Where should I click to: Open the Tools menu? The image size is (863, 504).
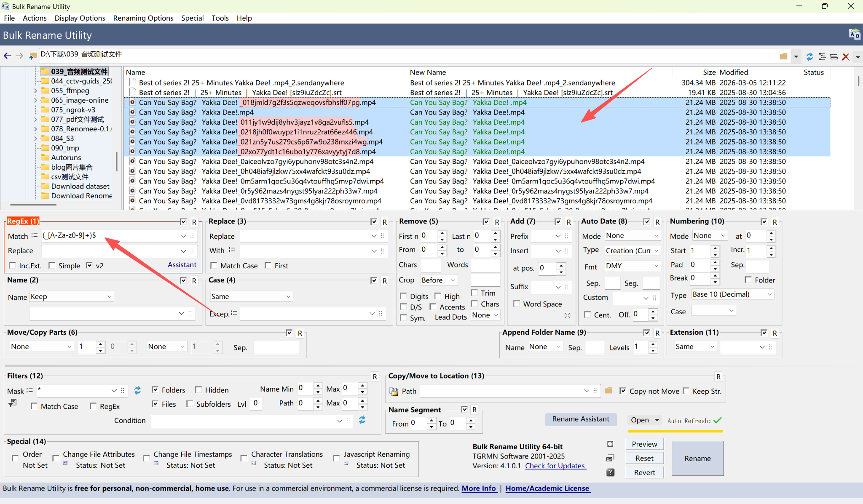(x=220, y=18)
